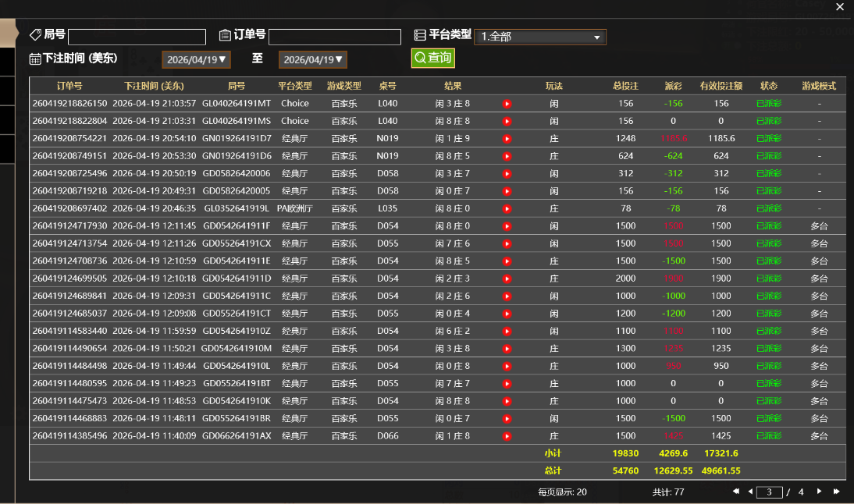Click the 查询 search button
The height and width of the screenshot is (504, 854).
tap(432, 58)
